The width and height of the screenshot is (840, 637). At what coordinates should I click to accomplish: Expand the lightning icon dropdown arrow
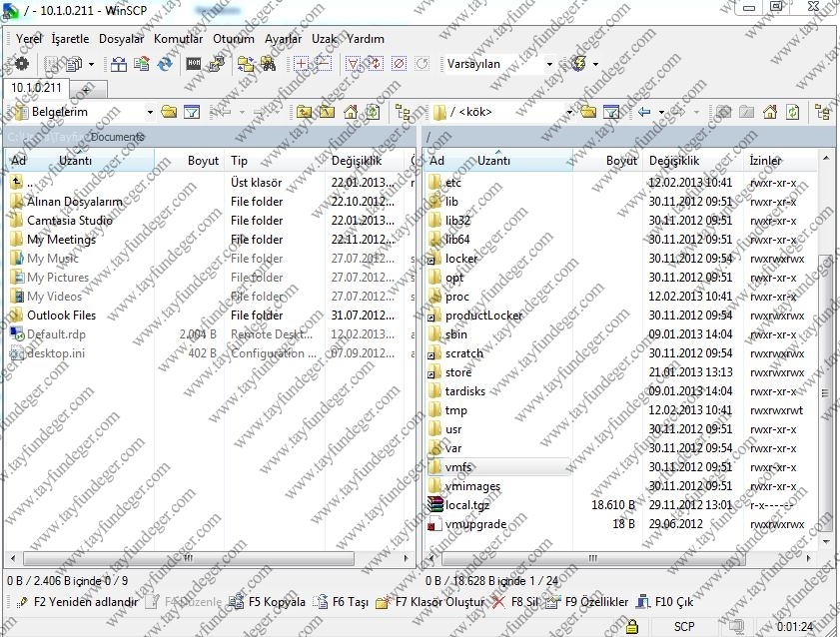[595, 65]
